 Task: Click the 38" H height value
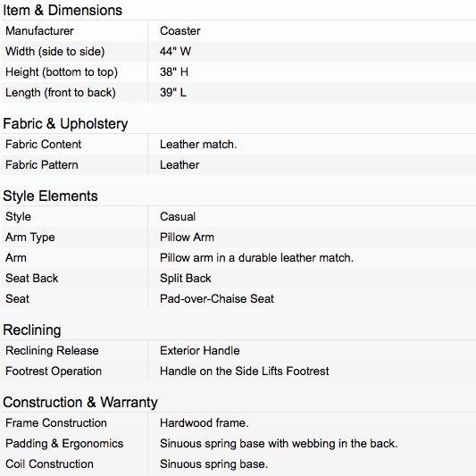click(174, 72)
